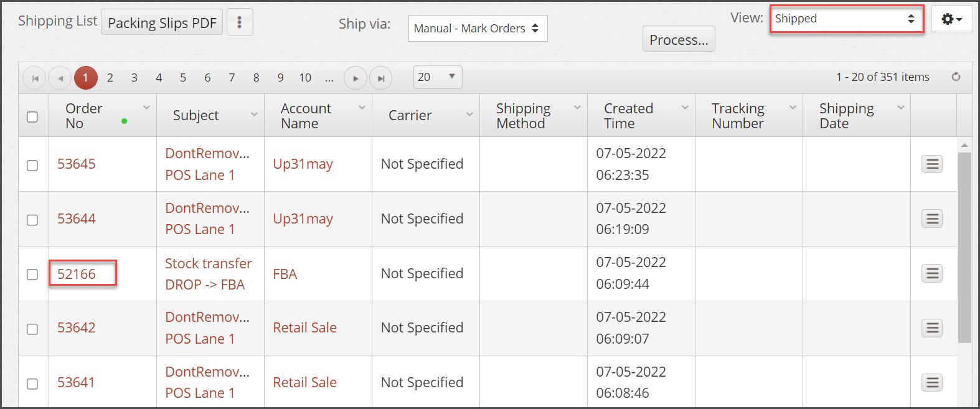Image resolution: width=980 pixels, height=409 pixels.
Task: Expand Subject column menu
Action: tap(254, 115)
